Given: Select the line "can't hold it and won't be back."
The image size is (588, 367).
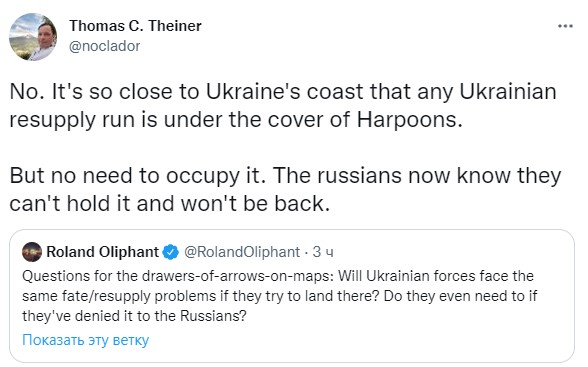Looking at the screenshot, I should 170,204.
